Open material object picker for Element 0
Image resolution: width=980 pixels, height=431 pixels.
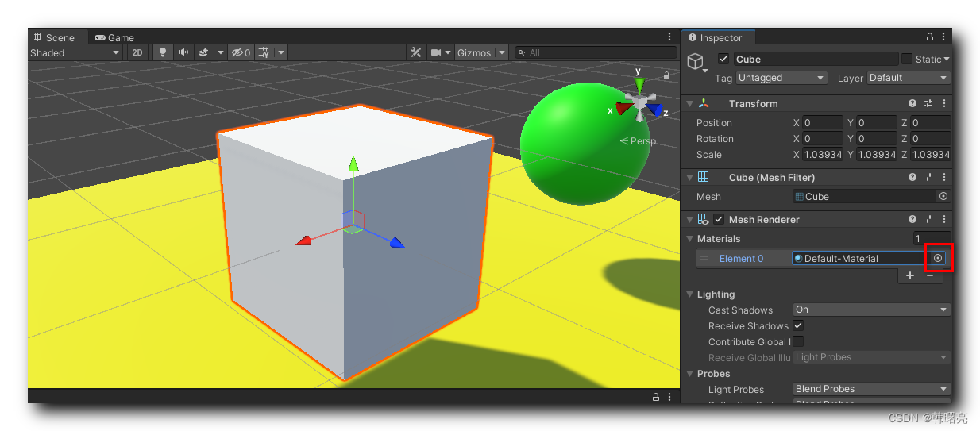[937, 258]
